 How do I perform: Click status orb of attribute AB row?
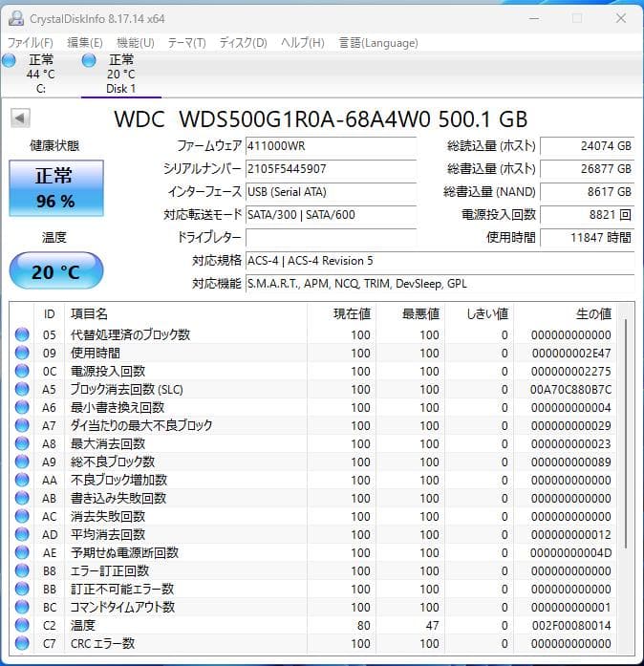click(22, 498)
